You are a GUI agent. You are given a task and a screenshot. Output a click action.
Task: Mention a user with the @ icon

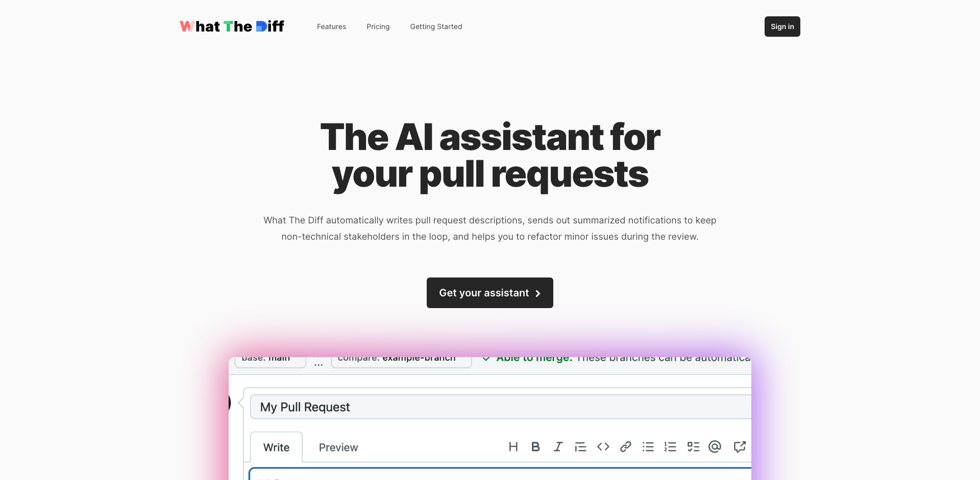click(715, 447)
